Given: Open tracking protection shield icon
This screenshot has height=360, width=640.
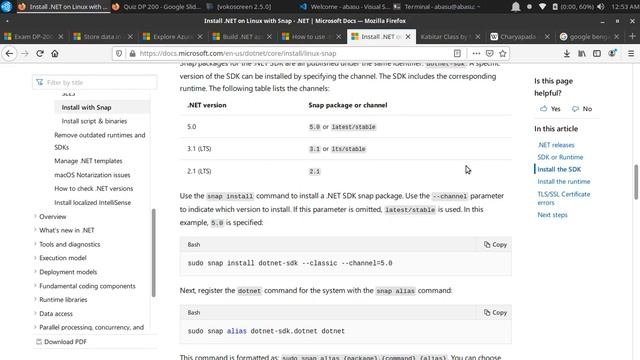Looking at the screenshot, I should click(119, 53).
